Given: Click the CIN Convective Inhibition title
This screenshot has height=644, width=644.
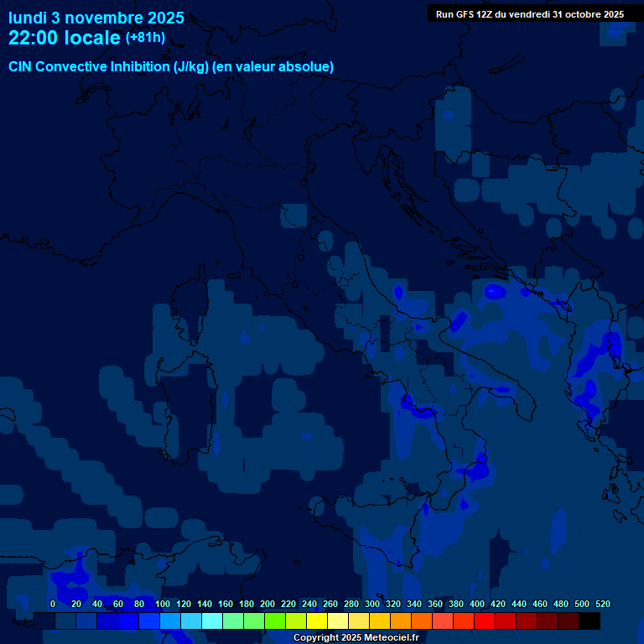Looking at the screenshot, I should [171, 67].
